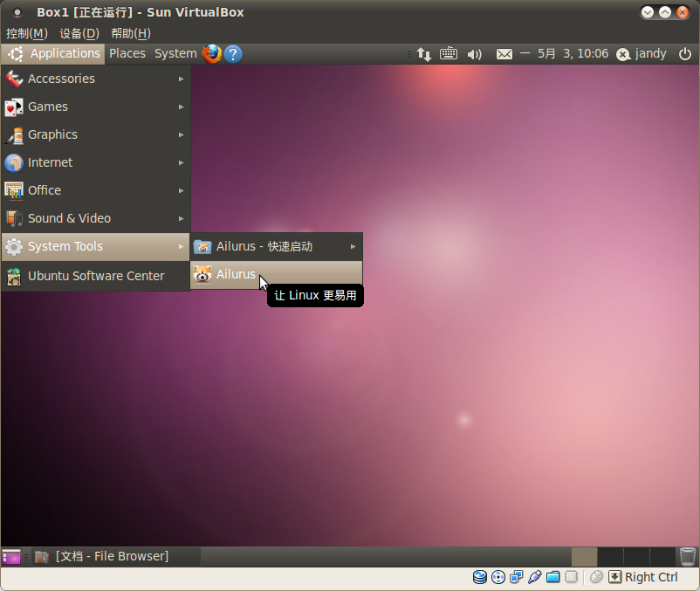Click the date and time 5月 3, 10:06
Image resolution: width=700 pixels, height=591 pixels.
573,54
